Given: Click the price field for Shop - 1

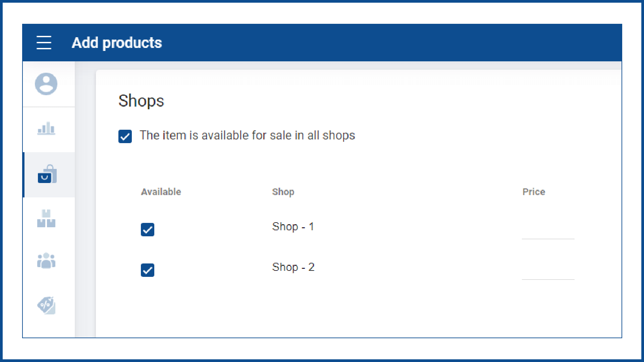Looking at the screenshot, I should pyautogui.click(x=548, y=232).
